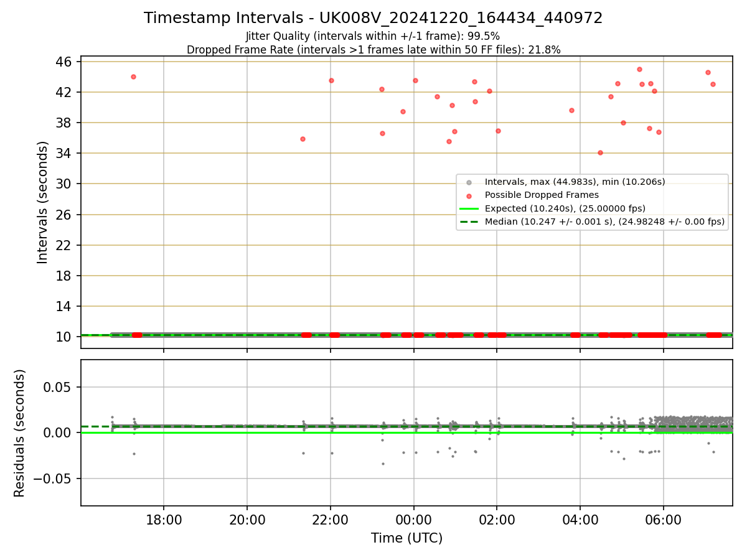Click the 18:00 time tick label
The height and width of the screenshot is (560, 747).
[164, 520]
